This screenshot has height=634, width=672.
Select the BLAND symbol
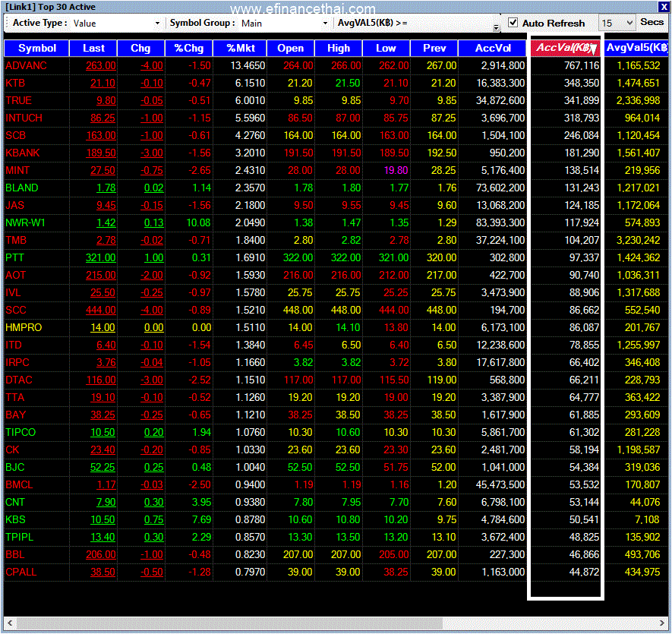point(22,188)
